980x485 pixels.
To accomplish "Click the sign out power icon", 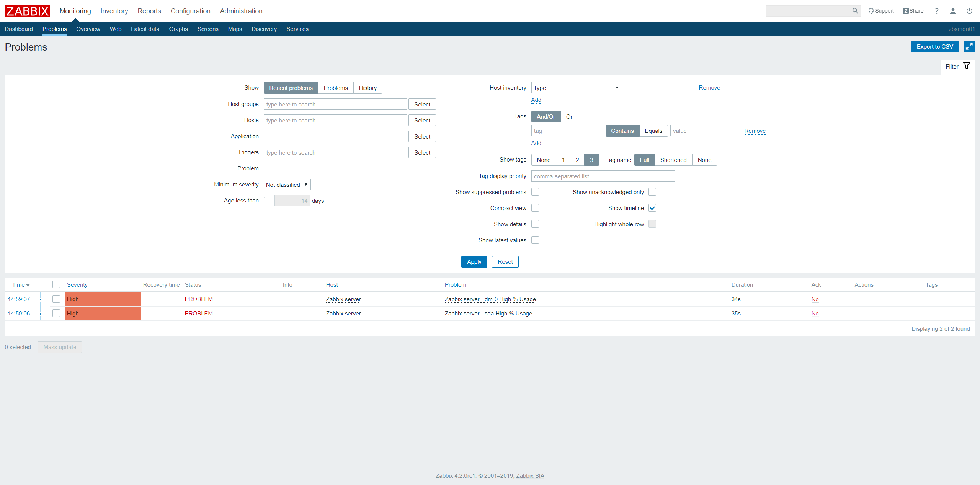I will [x=969, y=11].
